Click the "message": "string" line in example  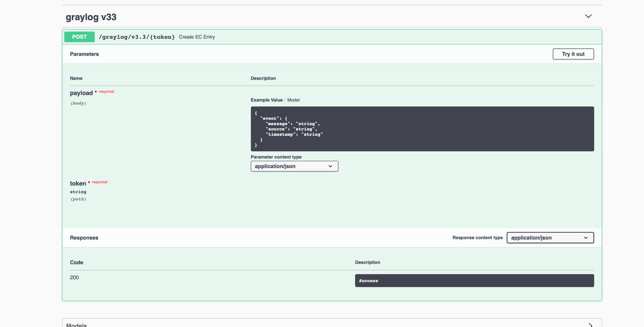click(293, 124)
